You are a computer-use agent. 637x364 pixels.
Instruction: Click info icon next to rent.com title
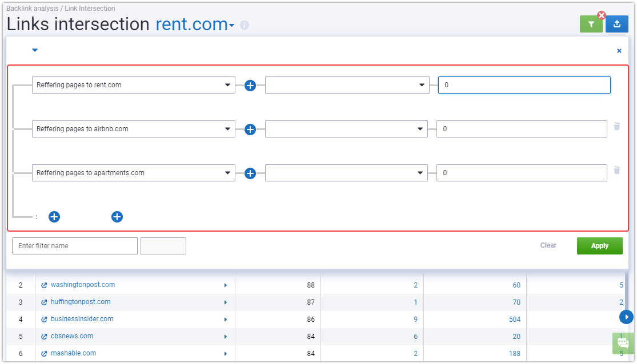[244, 25]
